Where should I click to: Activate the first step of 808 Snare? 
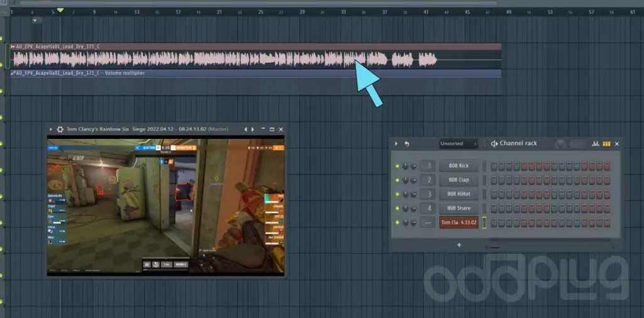pyautogui.click(x=494, y=208)
